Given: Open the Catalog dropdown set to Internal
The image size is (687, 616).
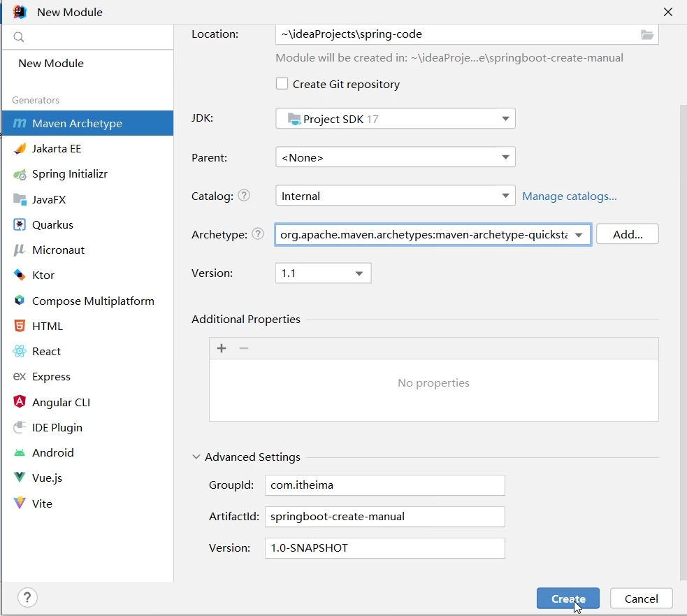Looking at the screenshot, I should [395, 196].
